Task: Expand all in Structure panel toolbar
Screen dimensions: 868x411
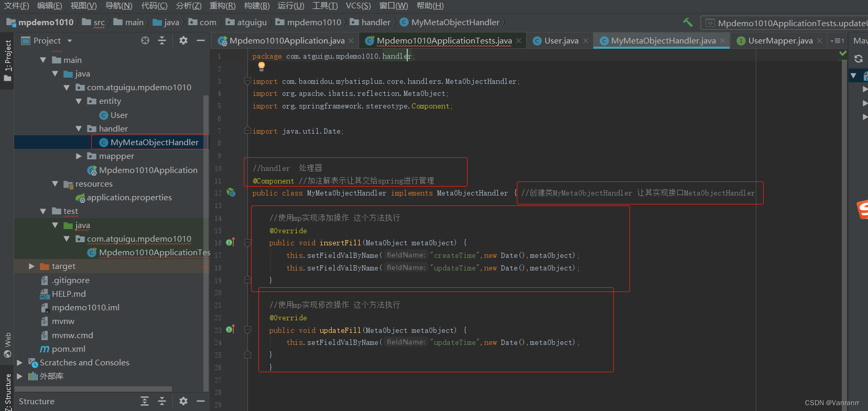Action: (145, 401)
